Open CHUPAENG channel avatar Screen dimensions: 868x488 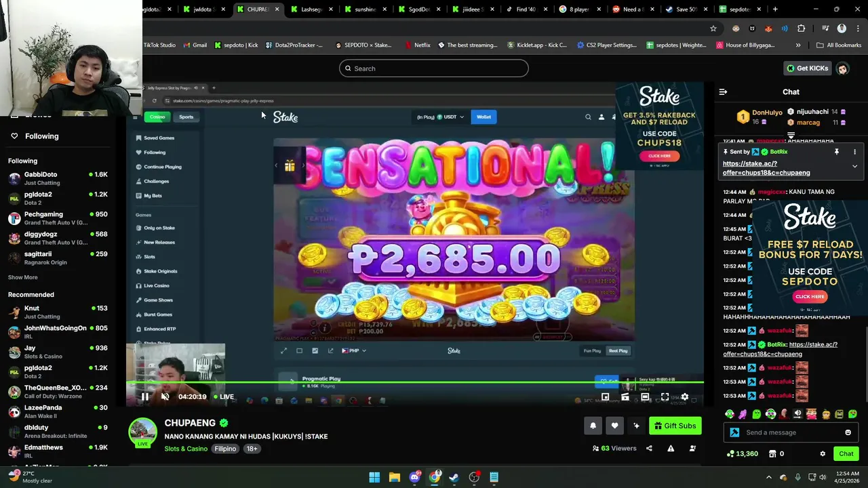pos(143,432)
